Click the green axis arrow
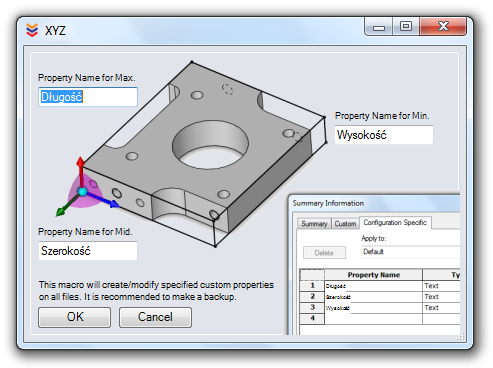The width and height of the screenshot is (493, 368). coord(60,212)
